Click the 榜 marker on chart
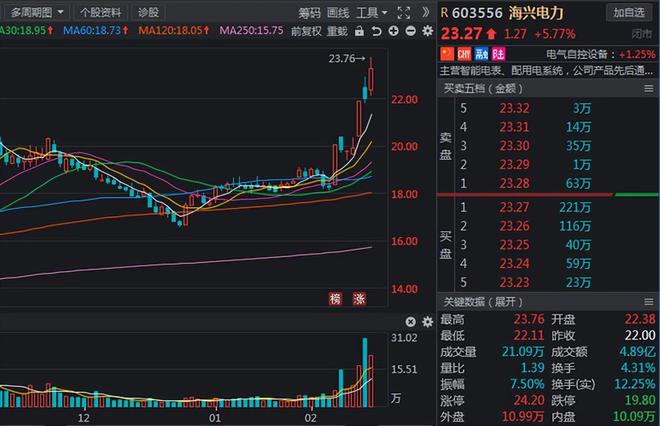The width and height of the screenshot is (660, 426). (x=336, y=298)
